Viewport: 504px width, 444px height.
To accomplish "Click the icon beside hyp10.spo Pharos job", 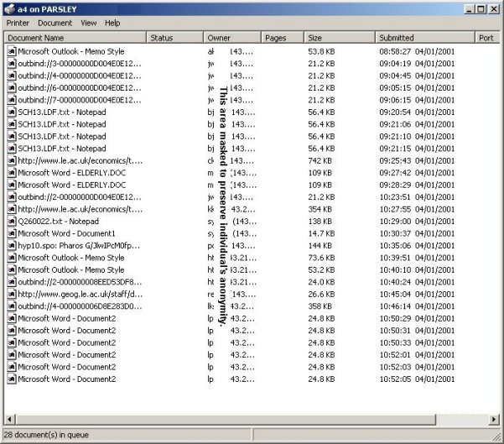I will 12,246.
